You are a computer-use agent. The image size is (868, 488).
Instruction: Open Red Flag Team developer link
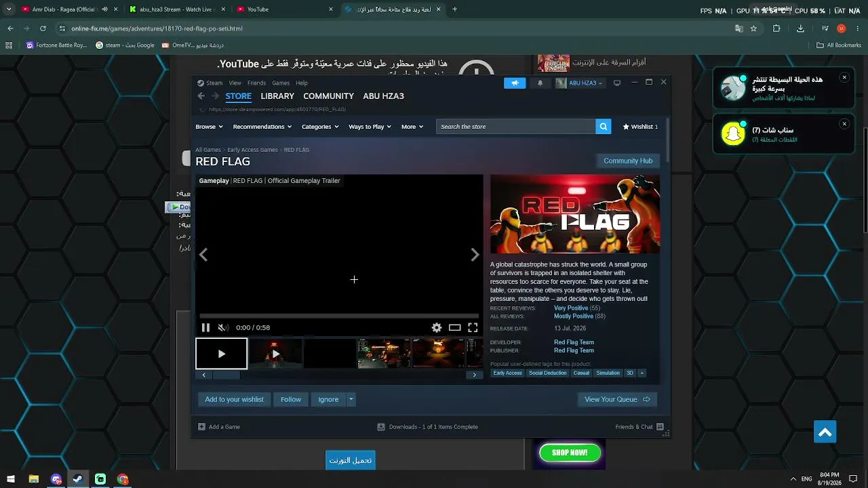coord(574,342)
